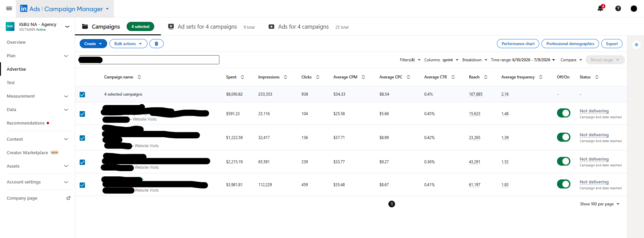
Task: Sort by Average frequency arrows
Action: point(541,77)
